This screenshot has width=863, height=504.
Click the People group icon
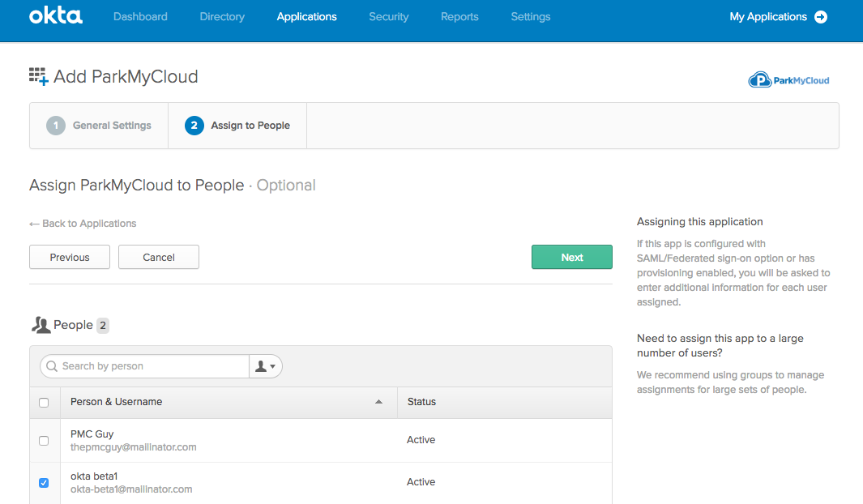click(x=41, y=325)
